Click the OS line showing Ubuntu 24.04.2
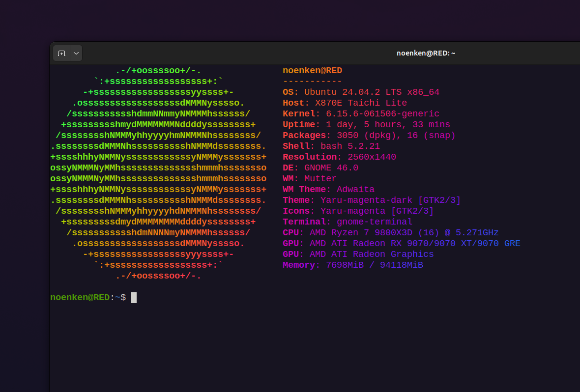The image size is (580, 392). coord(361,92)
